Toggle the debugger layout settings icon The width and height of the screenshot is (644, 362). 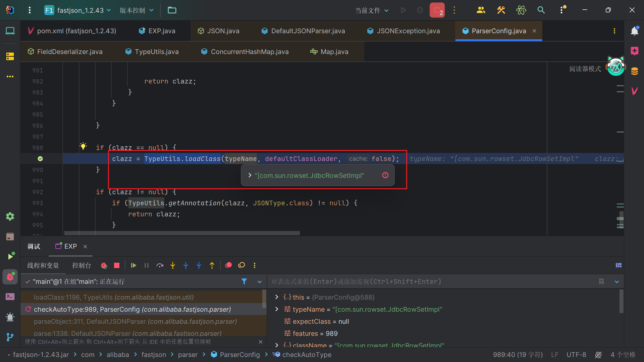(x=619, y=265)
